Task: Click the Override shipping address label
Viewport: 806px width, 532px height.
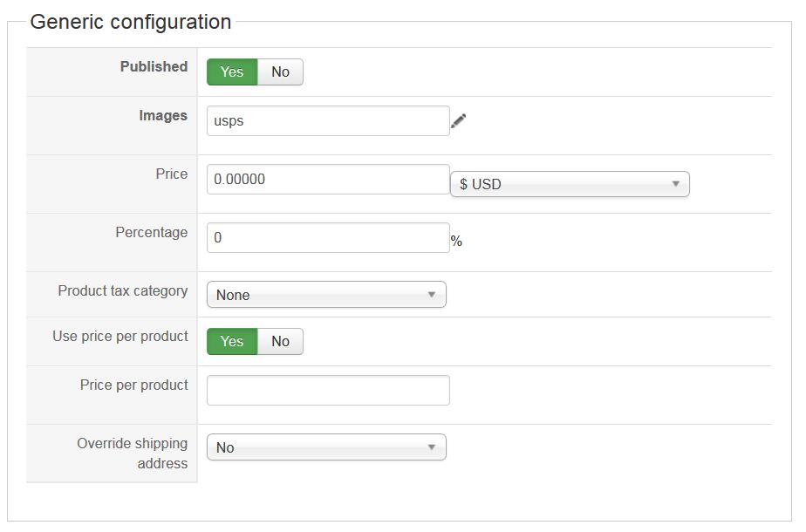Action: coord(133,454)
